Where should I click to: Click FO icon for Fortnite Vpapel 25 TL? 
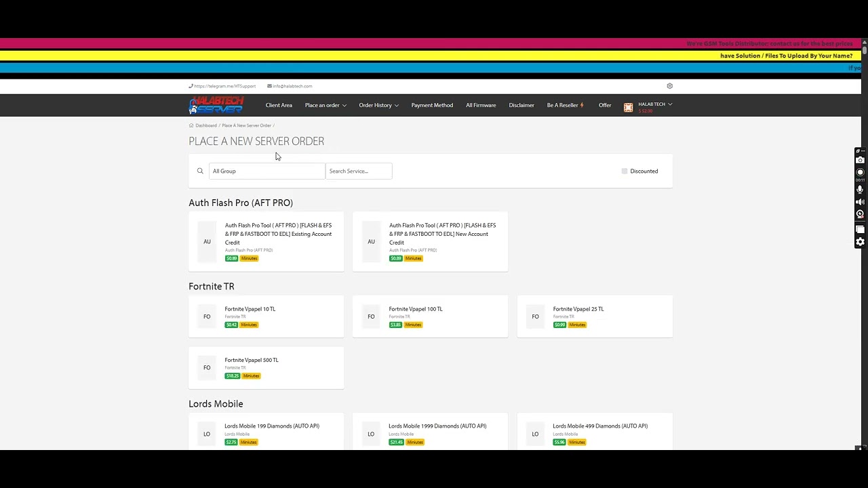coord(535,317)
